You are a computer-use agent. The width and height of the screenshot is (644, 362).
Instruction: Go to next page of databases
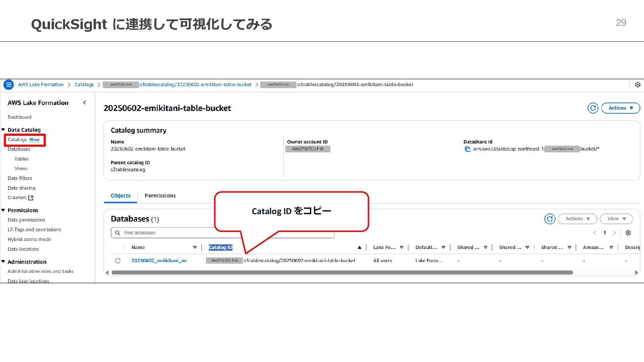point(614,233)
